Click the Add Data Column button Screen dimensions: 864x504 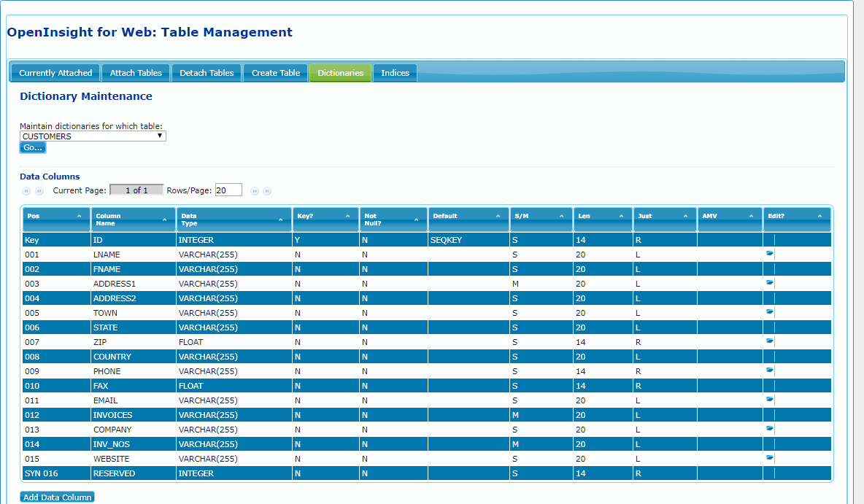pyautogui.click(x=58, y=497)
